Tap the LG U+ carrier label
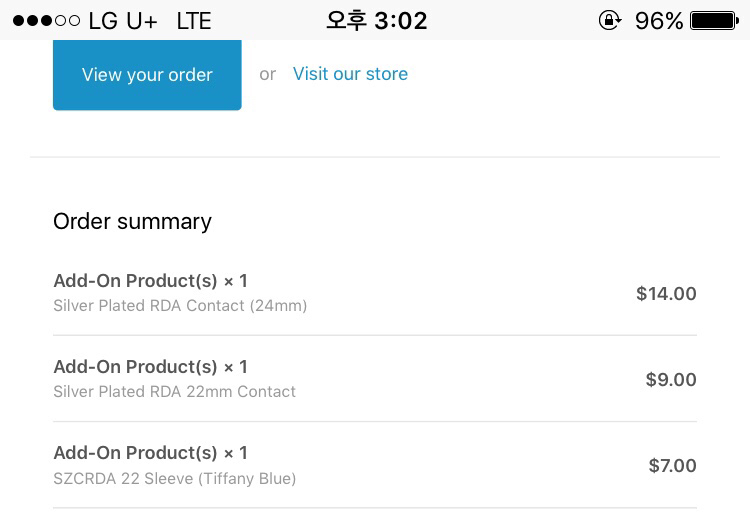This screenshot has height=514, width=750. pos(123,21)
